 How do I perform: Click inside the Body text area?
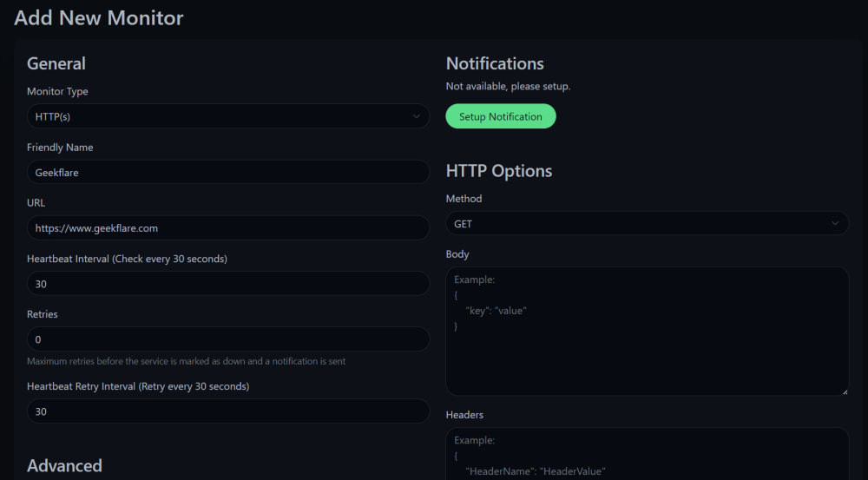(647, 347)
